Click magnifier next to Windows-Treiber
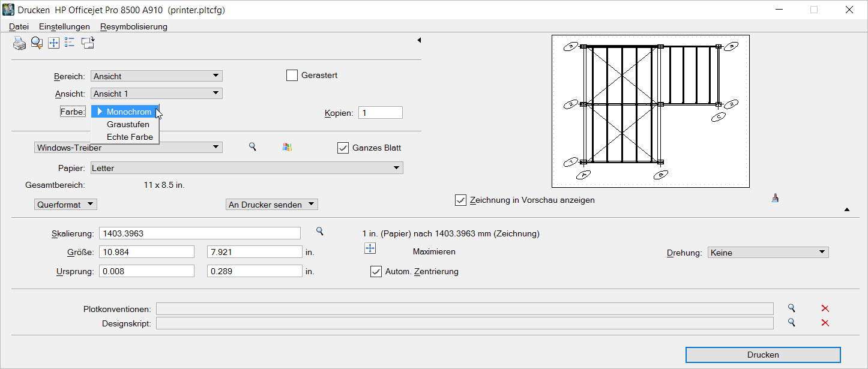 pyautogui.click(x=253, y=146)
